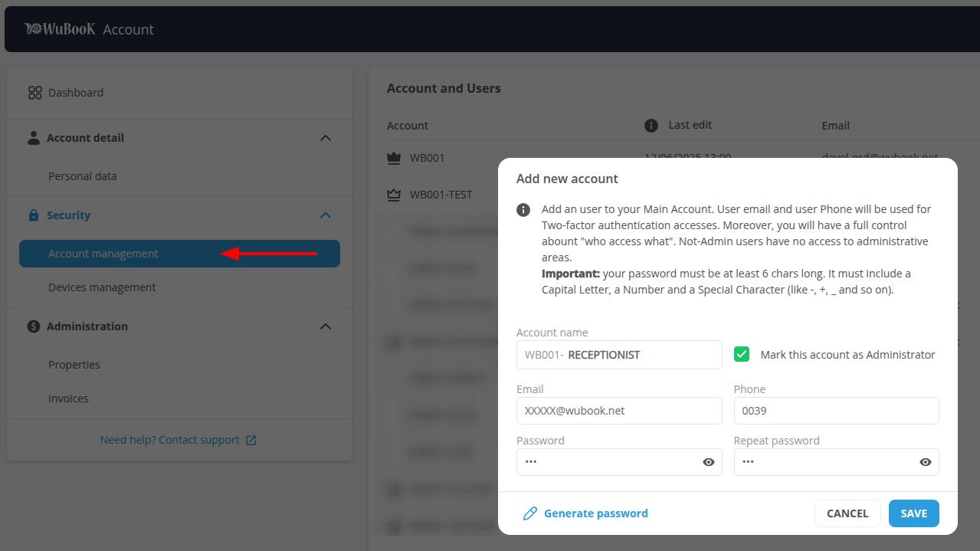Click the SAVE button

coord(914,513)
